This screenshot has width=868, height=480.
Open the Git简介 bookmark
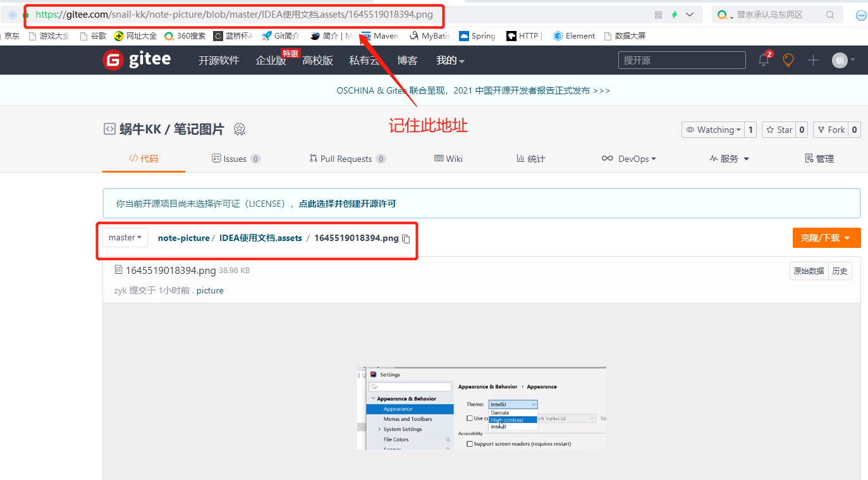281,36
